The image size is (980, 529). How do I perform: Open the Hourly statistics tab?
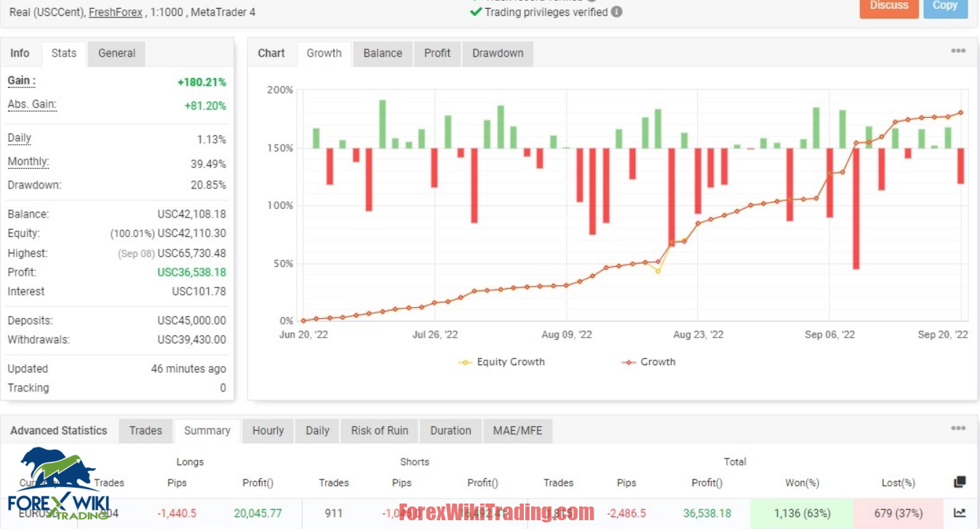(267, 430)
